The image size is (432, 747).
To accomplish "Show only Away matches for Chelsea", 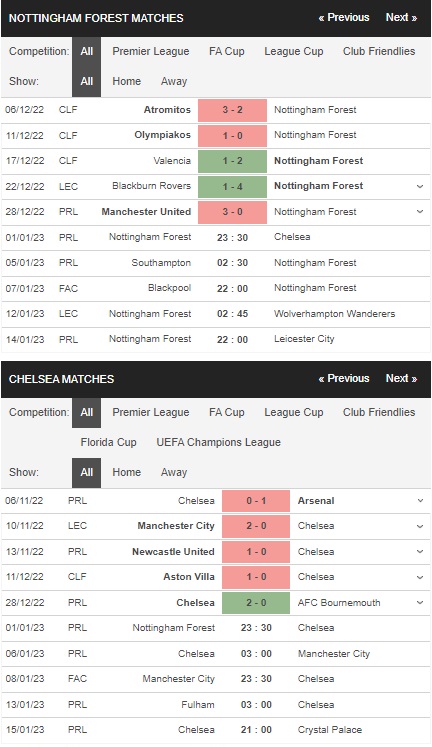I will (174, 473).
